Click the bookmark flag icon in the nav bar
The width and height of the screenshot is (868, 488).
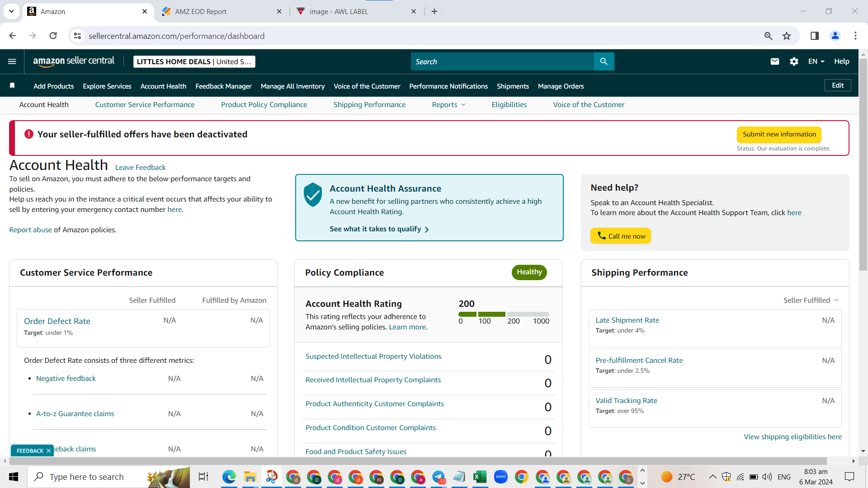tap(12, 86)
